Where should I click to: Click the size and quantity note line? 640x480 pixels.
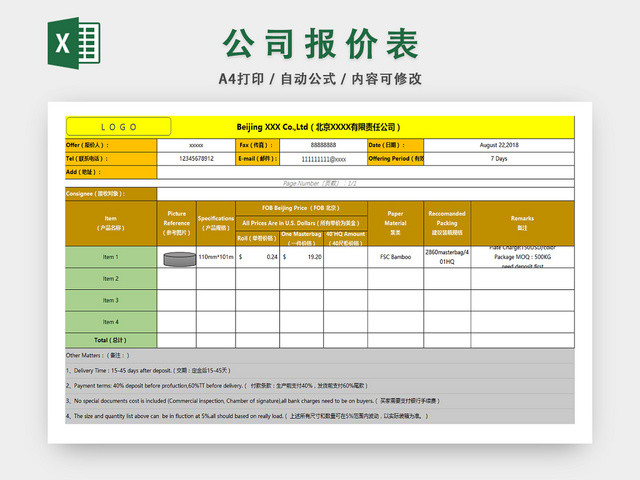coord(247,416)
